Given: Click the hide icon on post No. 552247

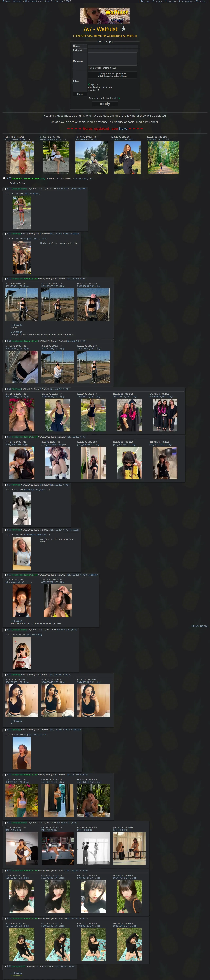Looking at the screenshot, I should click(x=10, y=189).
